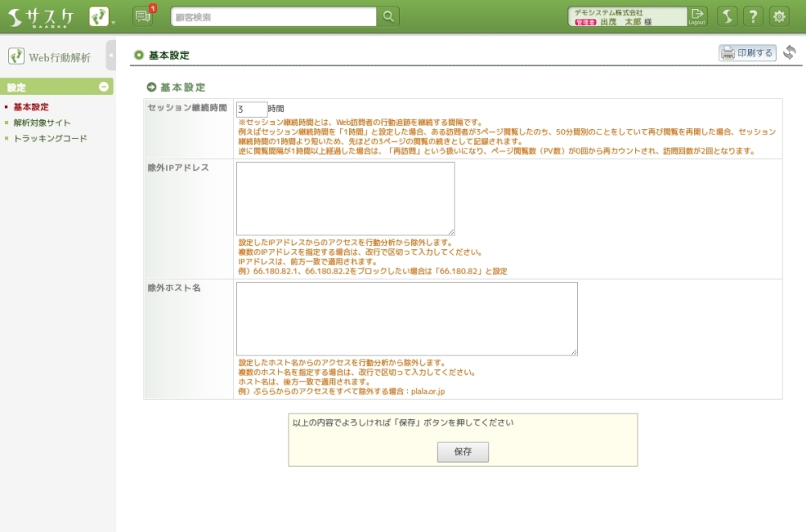This screenshot has width=806, height=532.
Task: Open the help question mark icon
Action: pos(753,16)
